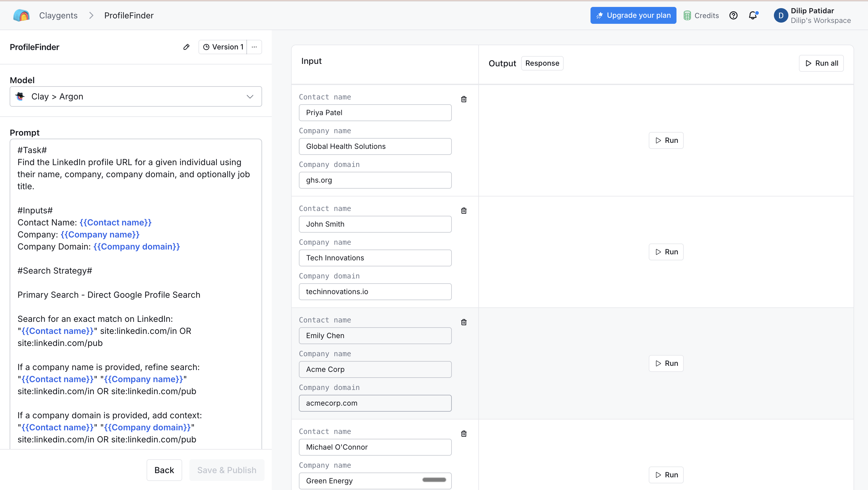Select the Response output tab
868x490 pixels.
pyautogui.click(x=542, y=63)
